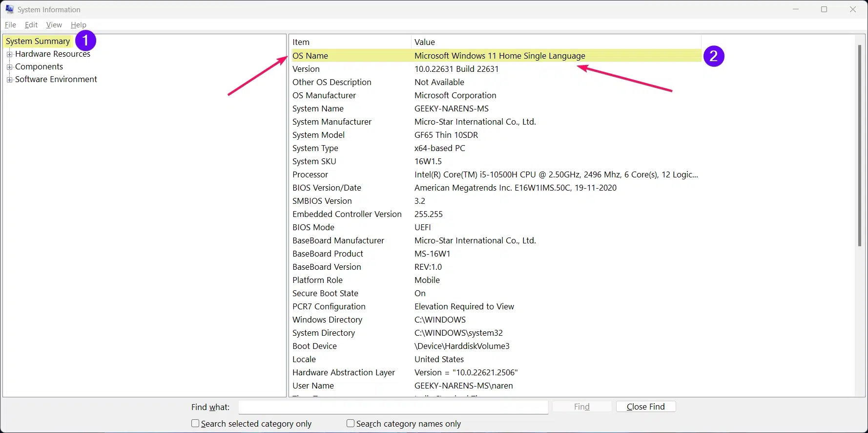Screen dimensions: 868x433
Task: Click the vertical scrollbar thumb in details pane
Action: [860, 146]
